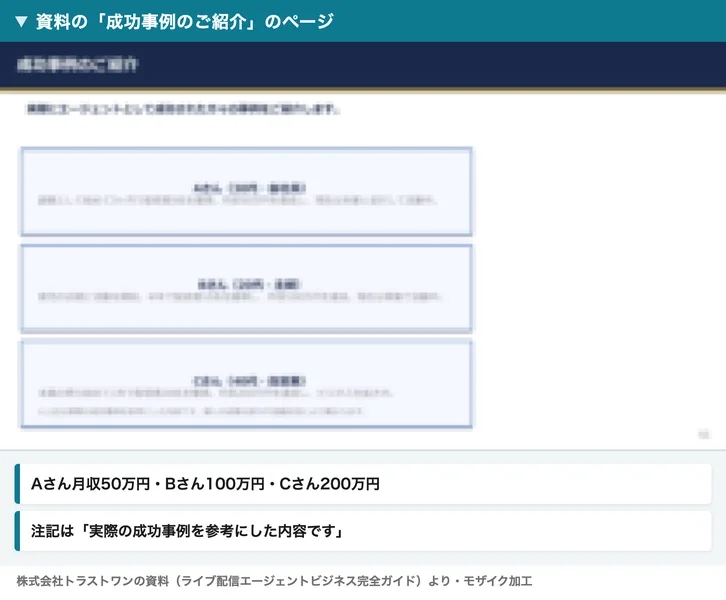Open the third blurred case card

click(246, 384)
